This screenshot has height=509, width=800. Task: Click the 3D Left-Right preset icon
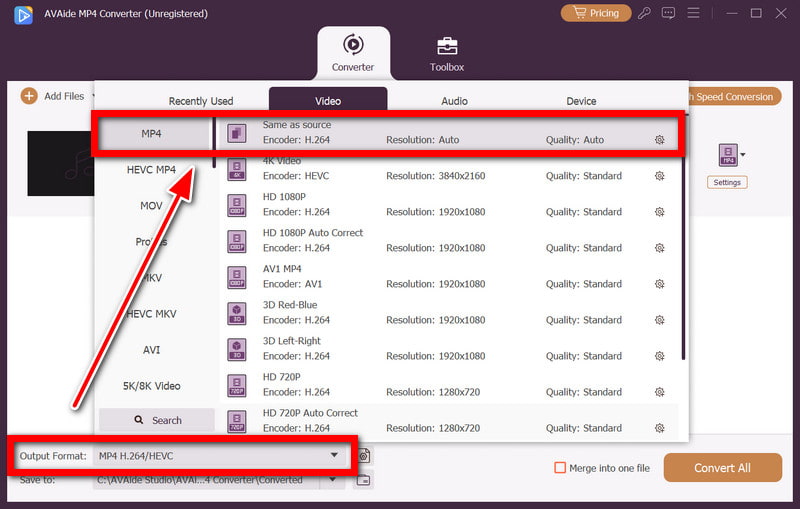coord(237,350)
